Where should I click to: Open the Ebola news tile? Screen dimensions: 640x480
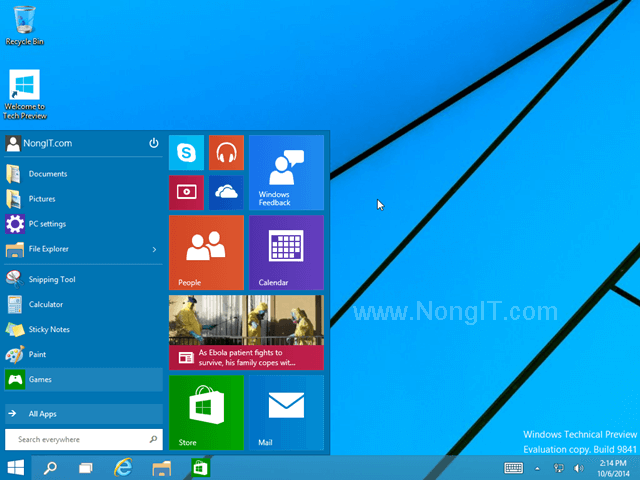[246, 333]
